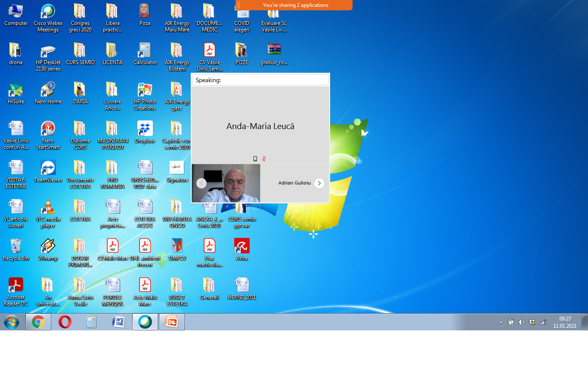Viewport: 588px width, 385px height.
Task: Show previous participant in Webex panel
Action: click(x=201, y=183)
